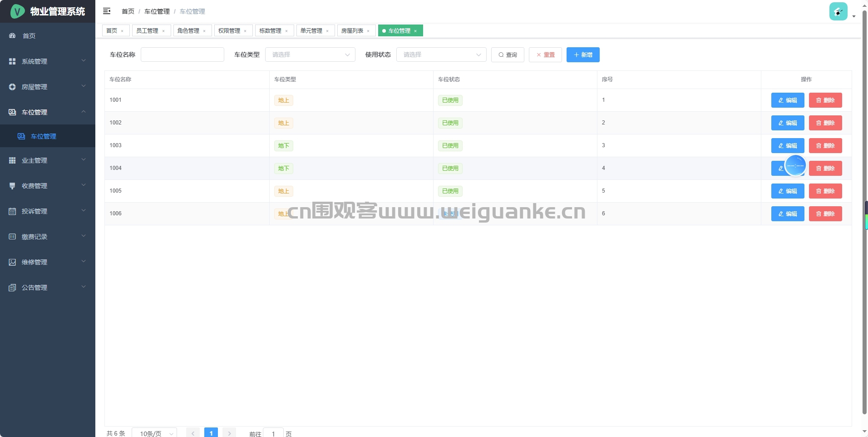Expand 投诉管理 sidebar menu
This screenshot has width=868, height=437.
[48, 211]
